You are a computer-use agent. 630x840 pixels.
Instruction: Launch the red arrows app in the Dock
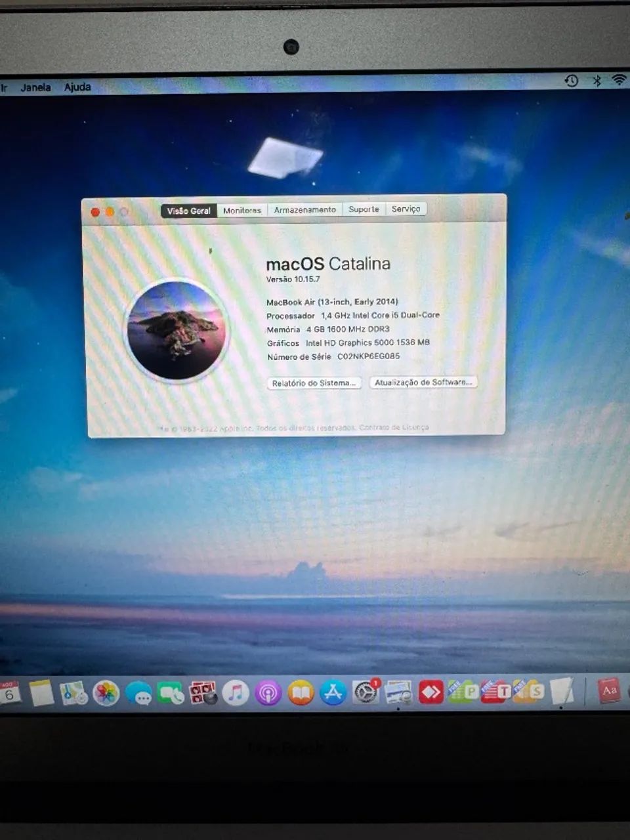tap(430, 692)
